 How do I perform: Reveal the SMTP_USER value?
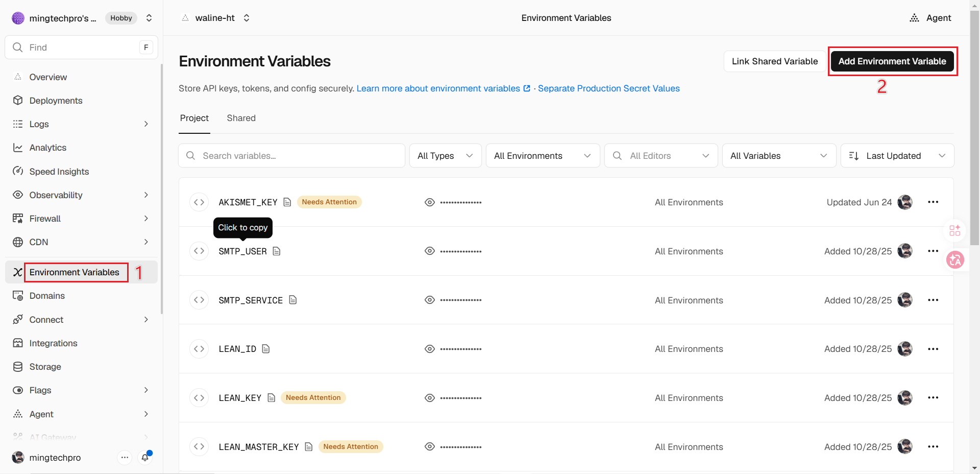[x=430, y=251]
